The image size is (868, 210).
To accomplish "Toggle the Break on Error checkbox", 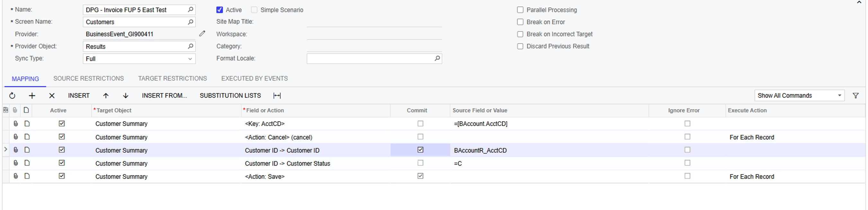I will coord(520,22).
